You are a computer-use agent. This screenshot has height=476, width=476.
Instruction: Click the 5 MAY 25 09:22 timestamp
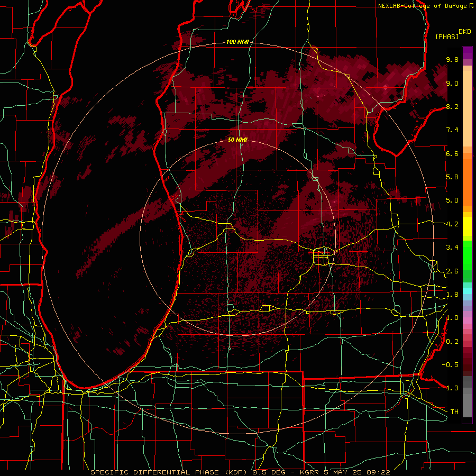(x=358, y=472)
